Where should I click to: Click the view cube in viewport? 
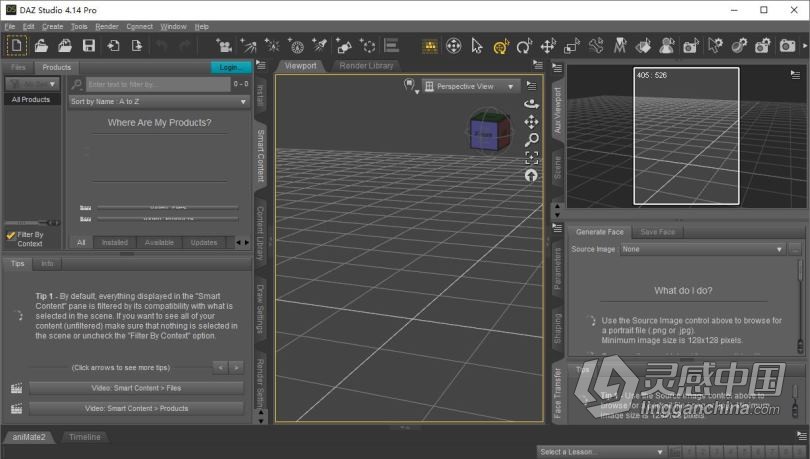point(488,131)
